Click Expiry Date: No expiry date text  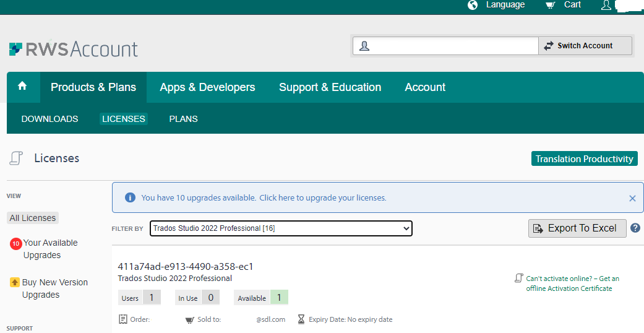(350, 319)
